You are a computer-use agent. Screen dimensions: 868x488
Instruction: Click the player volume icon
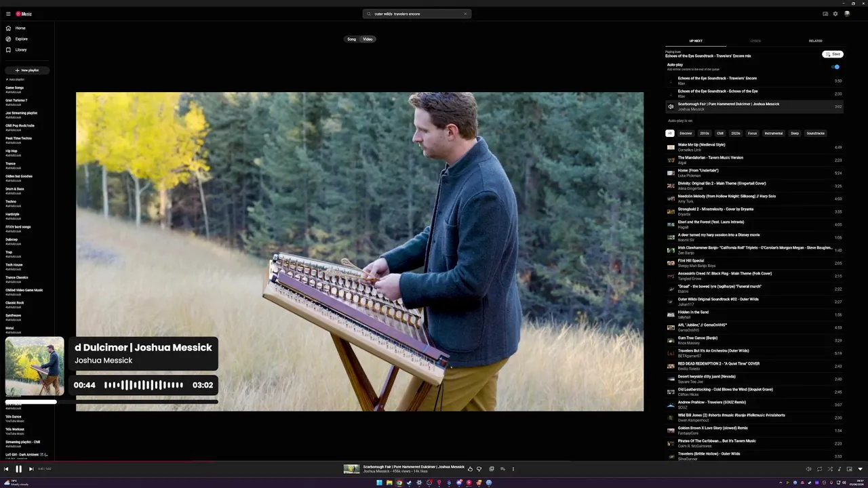(x=808, y=469)
